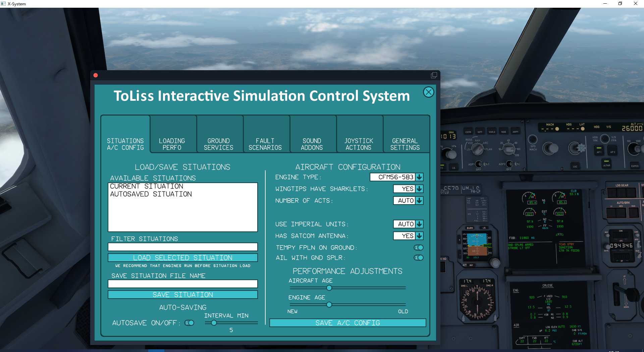This screenshot has height=352, width=644.
Task: Click the CSTR button on the EFIS panel
Action: [468, 132]
